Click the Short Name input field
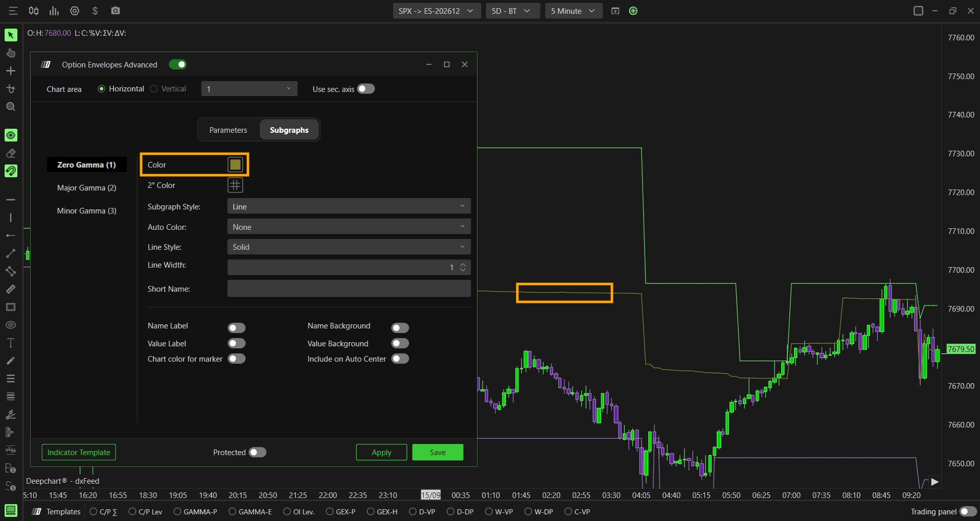The height and width of the screenshot is (521, 980). point(349,289)
